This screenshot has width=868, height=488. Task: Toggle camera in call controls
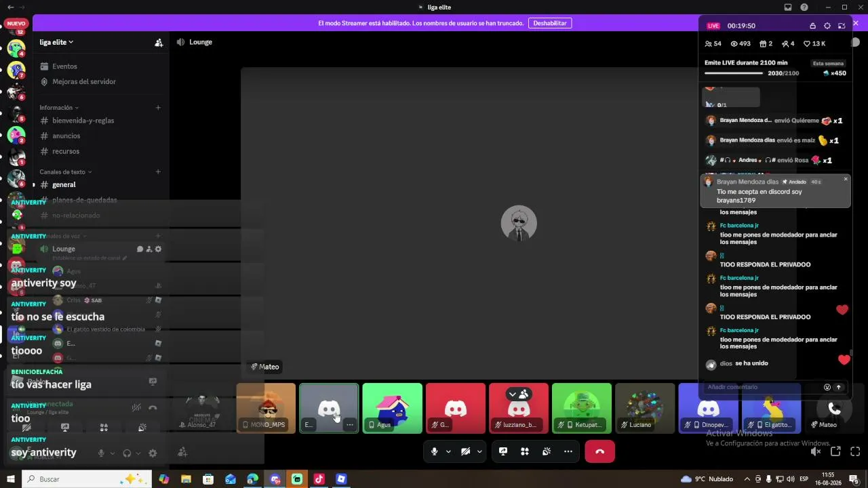[466, 451]
